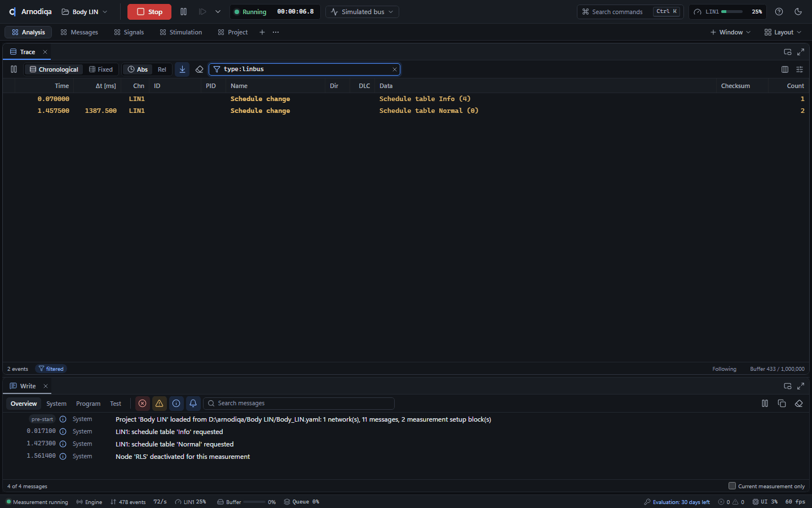Copy the Write panel messages

coord(782,404)
